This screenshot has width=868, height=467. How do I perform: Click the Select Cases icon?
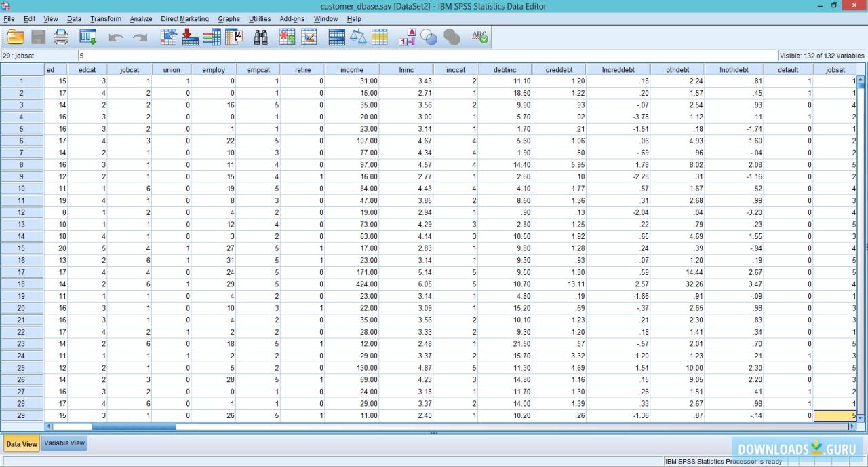[x=380, y=37]
